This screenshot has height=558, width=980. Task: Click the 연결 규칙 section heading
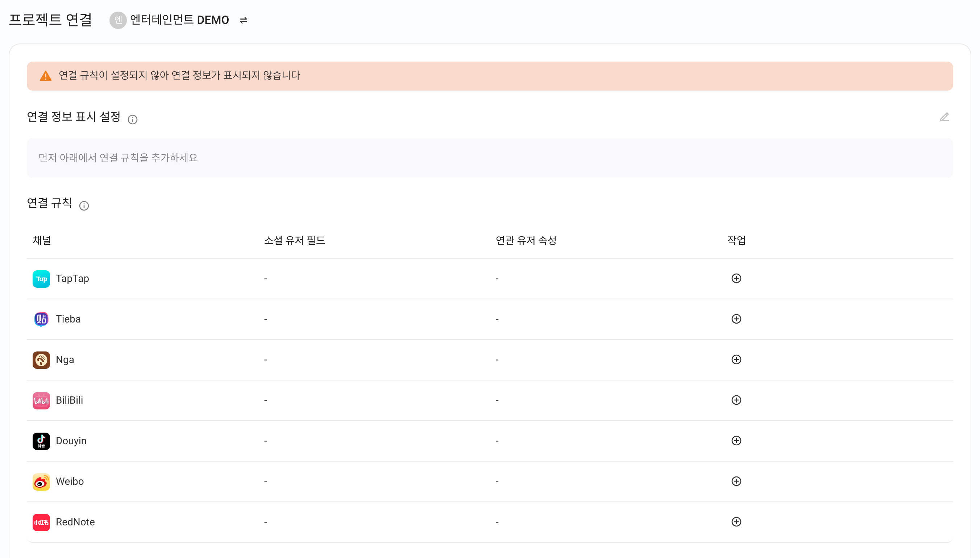click(49, 203)
